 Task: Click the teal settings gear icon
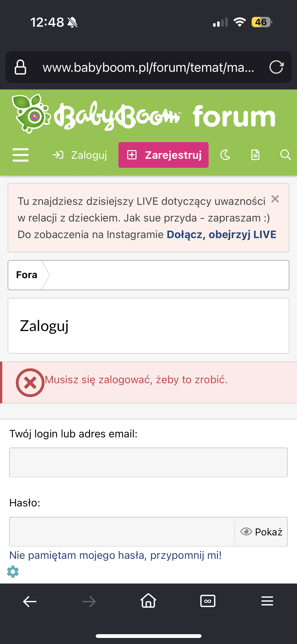[x=13, y=572]
